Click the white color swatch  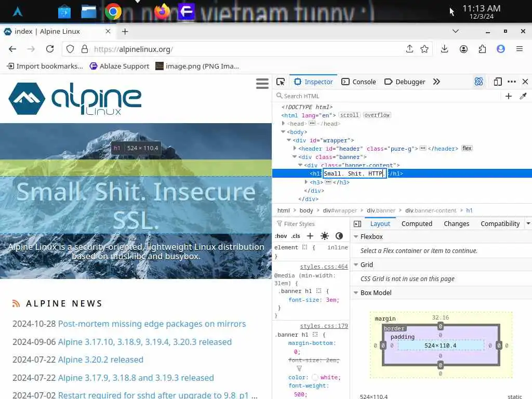(x=314, y=377)
